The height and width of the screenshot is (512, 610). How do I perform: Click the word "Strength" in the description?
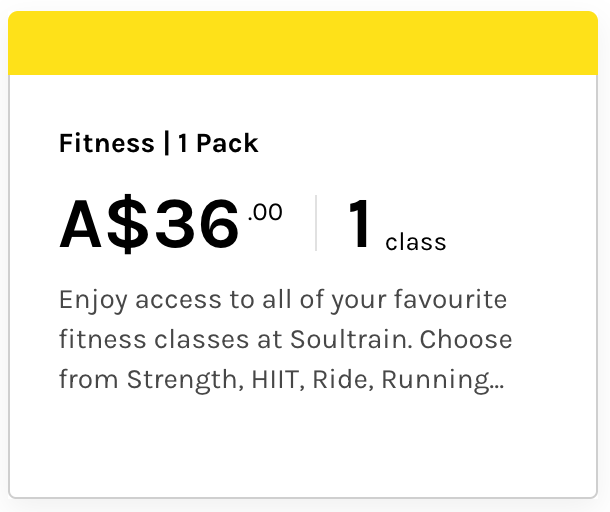coord(172,380)
